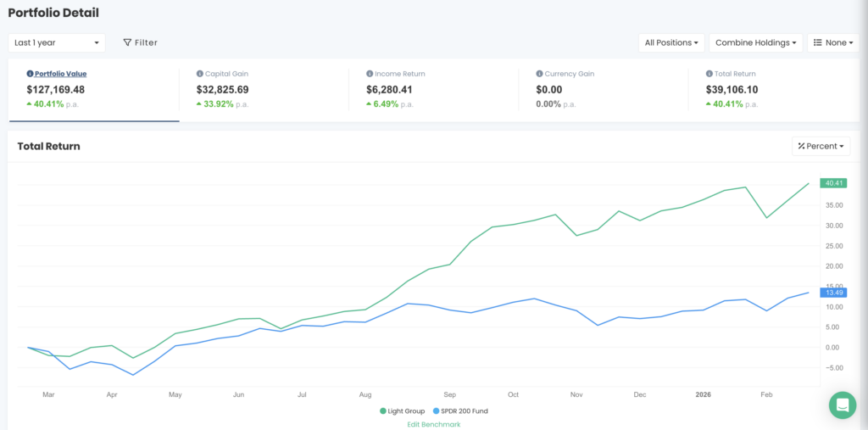This screenshot has width=868, height=430.
Task: Click the Edit Benchmark link
Action: [433, 424]
